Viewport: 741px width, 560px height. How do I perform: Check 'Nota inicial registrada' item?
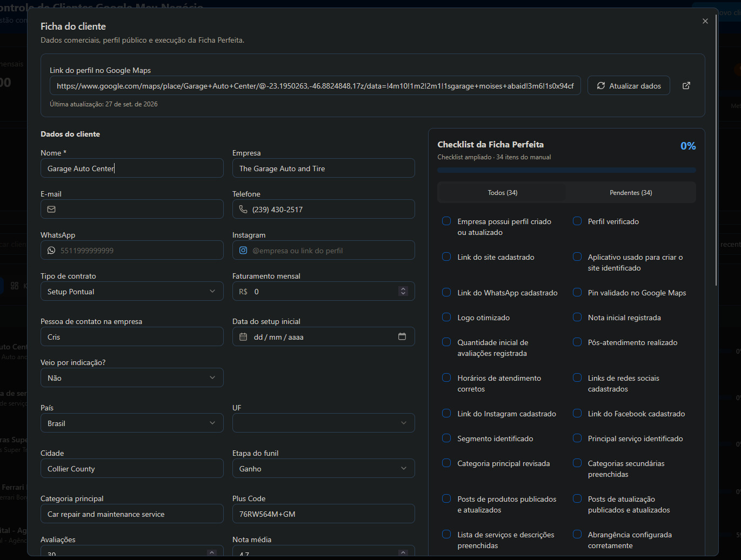(x=577, y=317)
